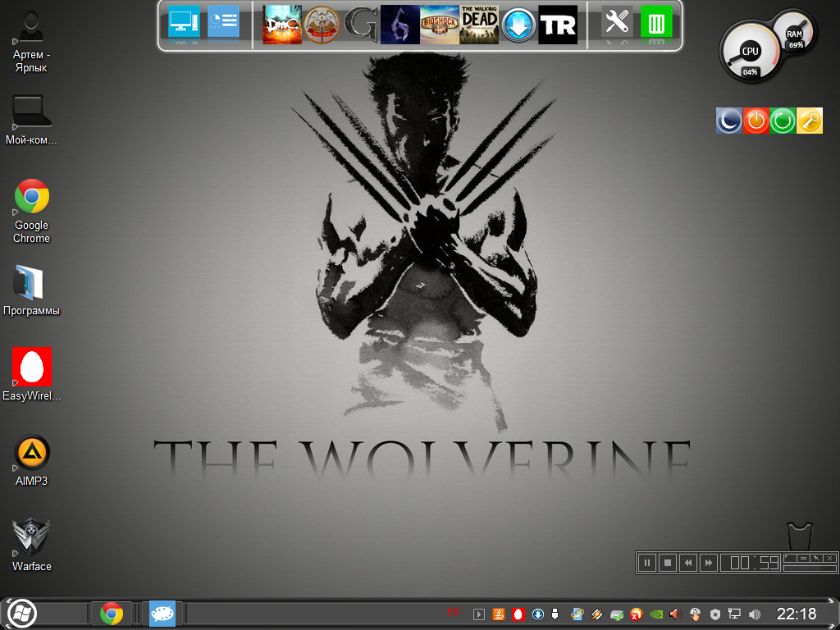Click the CPU usage gauge gadget

tap(750, 52)
